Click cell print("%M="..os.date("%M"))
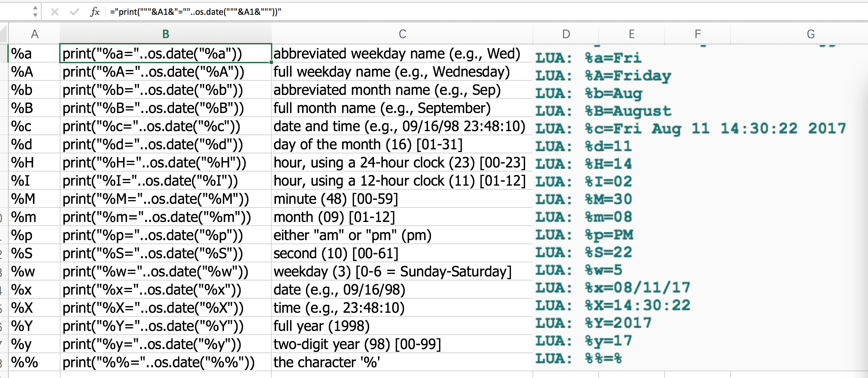The height and width of the screenshot is (378, 868). pyautogui.click(x=165, y=199)
